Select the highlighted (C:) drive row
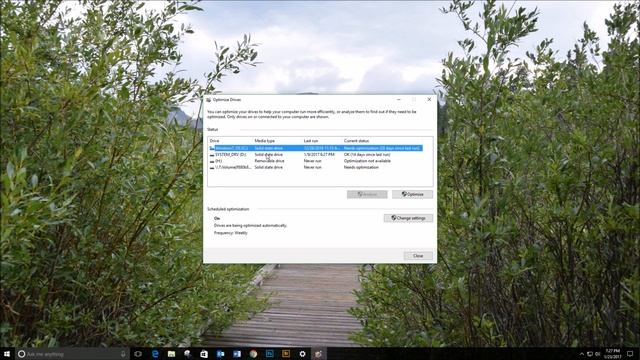 point(316,148)
